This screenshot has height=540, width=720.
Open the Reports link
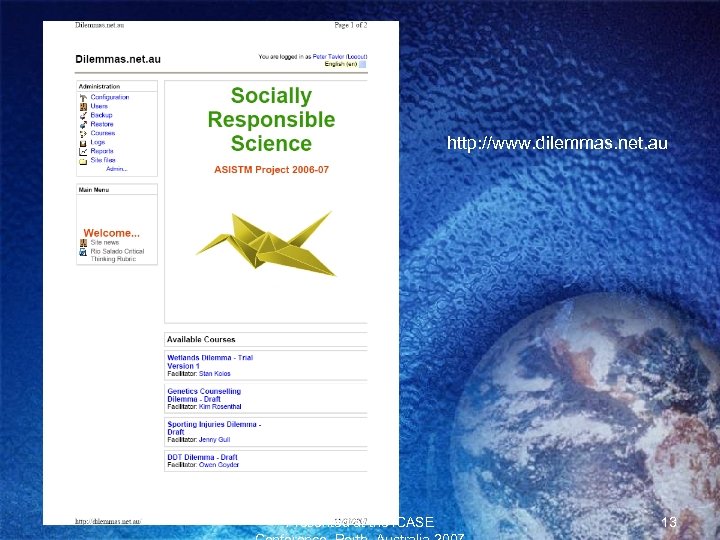(x=102, y=151)
